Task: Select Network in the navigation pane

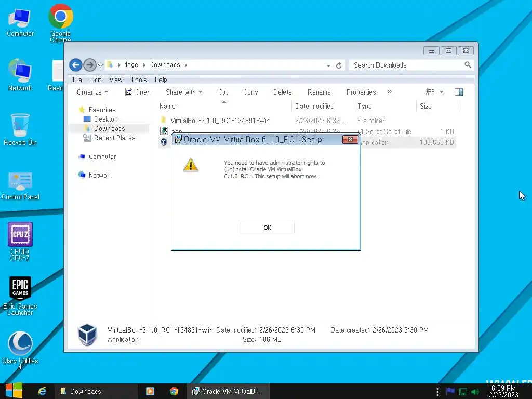Action: [x=100, y=175]
